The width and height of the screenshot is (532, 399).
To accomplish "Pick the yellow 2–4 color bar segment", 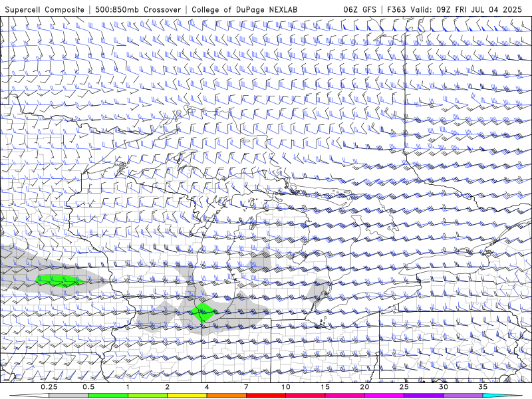I will (187, 396).
